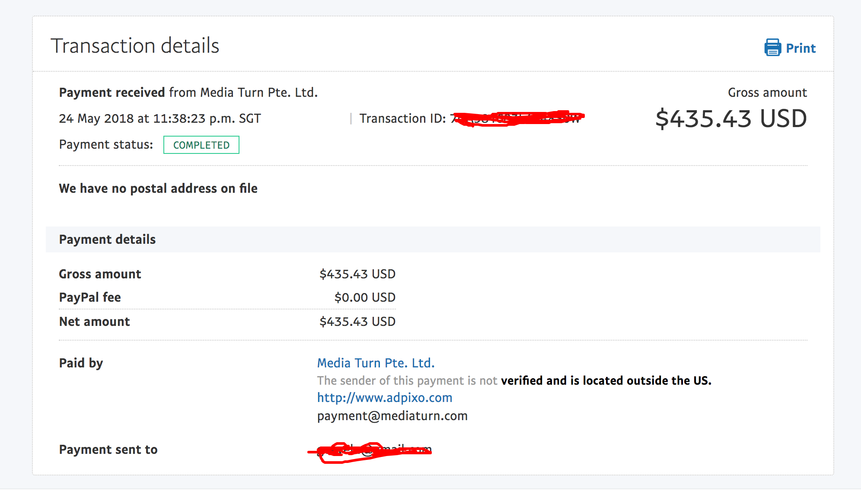Click the Payment sent to label
The width and height of the screenshot is (861, 504).
tap(108, 450)
